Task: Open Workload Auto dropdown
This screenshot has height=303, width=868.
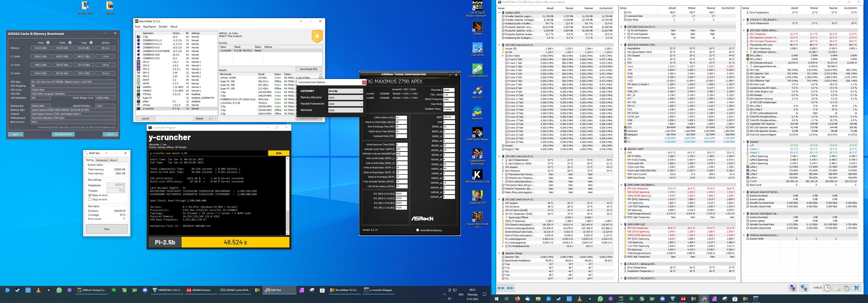Action: pyautogui.click(x=345, y=110)
